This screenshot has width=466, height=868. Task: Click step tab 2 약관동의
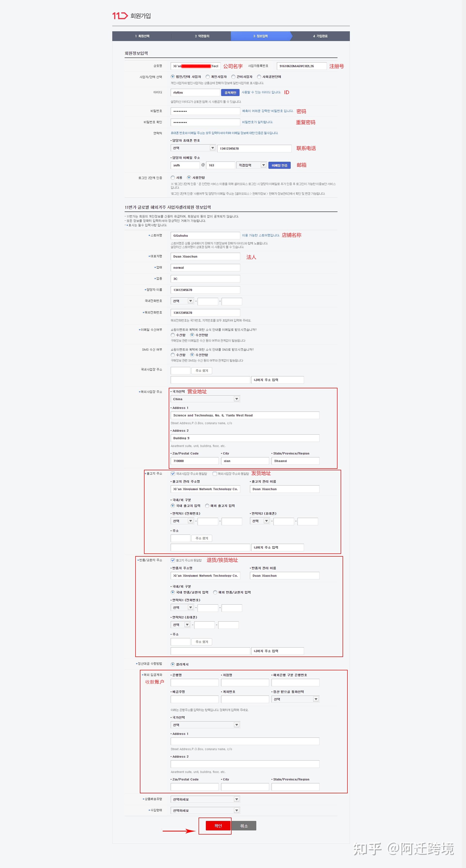(x=202, y=36)
